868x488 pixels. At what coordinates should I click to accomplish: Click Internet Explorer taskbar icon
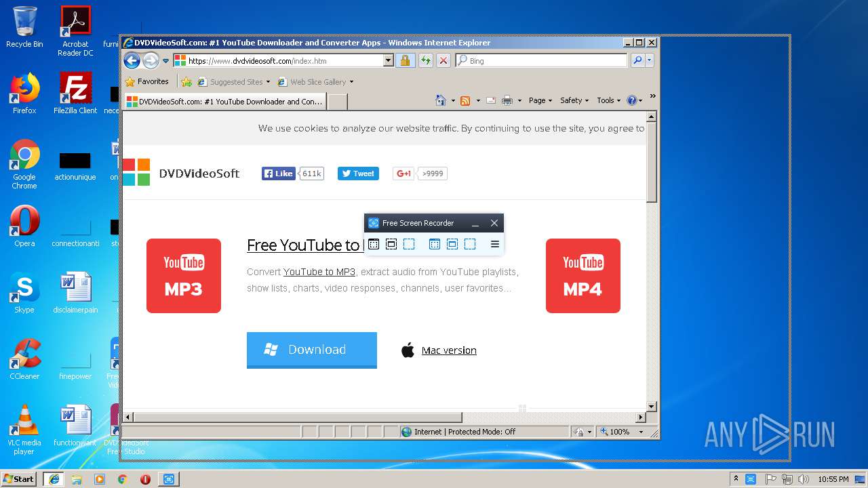[54, 479]
